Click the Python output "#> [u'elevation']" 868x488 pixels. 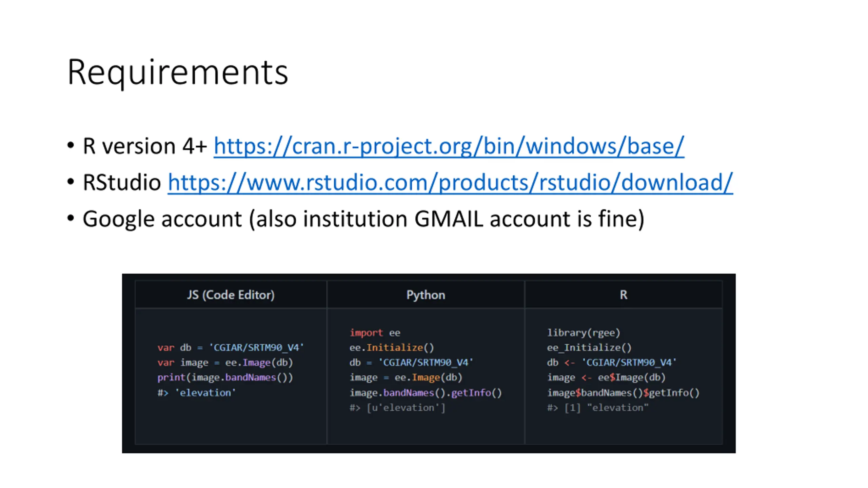tap(397, 407)
